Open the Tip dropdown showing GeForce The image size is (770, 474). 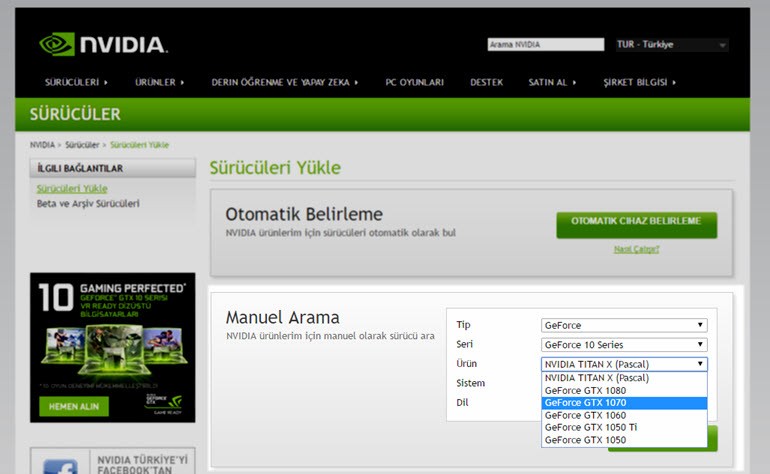coord(624,325)
